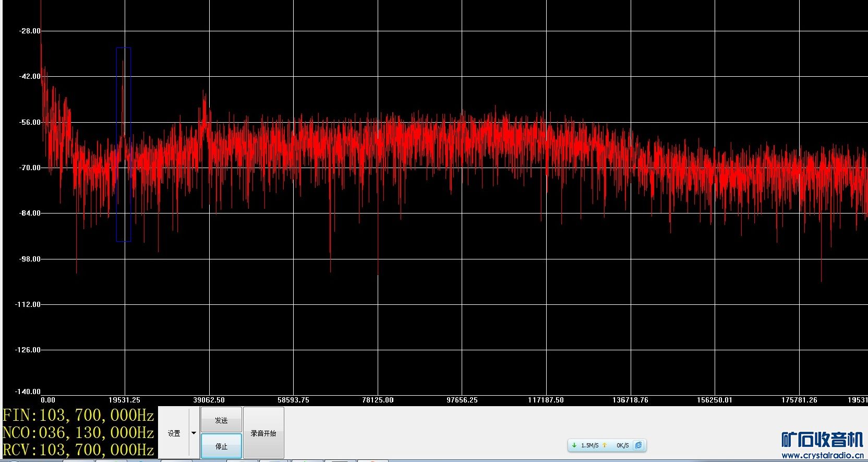Click the 19531.25 x-axis label
This screenshot has width=868, height=462.
(124, 400)
